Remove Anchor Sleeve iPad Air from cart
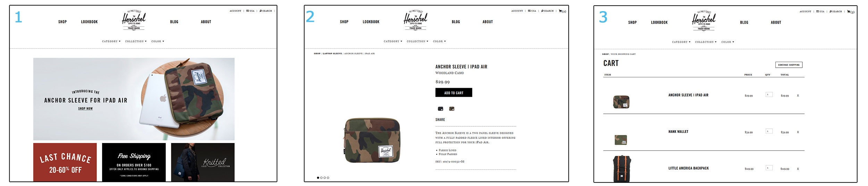Screen dimensions: 868x186 coord(798,95)
